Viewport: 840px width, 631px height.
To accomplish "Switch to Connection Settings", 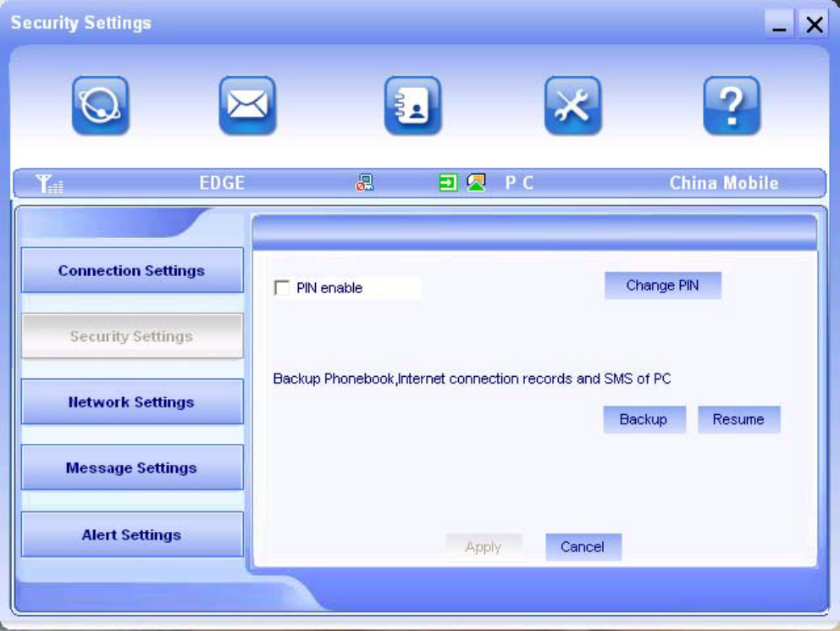I will click(x=132, y=270).
